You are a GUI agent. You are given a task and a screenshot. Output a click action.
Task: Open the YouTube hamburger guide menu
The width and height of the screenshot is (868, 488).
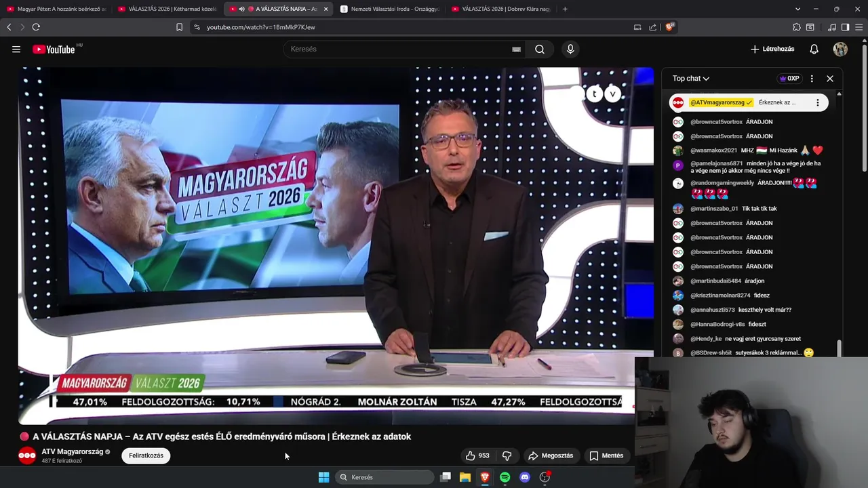click(16, 49)
